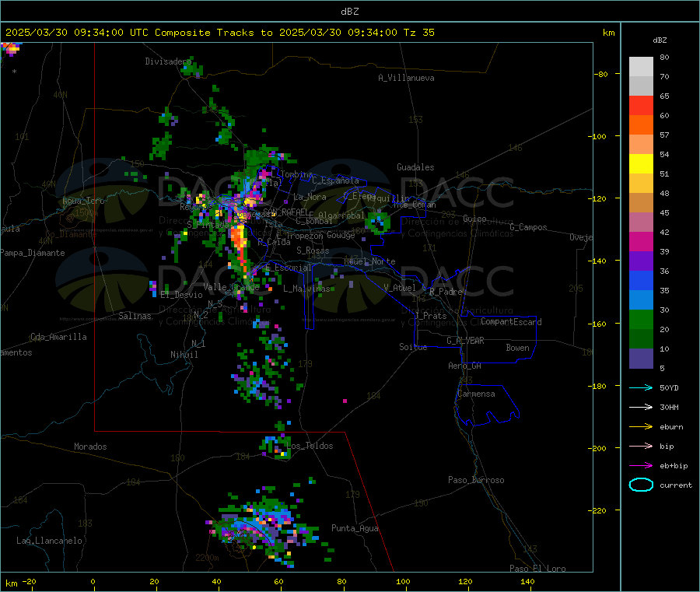700x592 pixels.
Task: Click the dBZ title at top
Action: click(349, 12)
